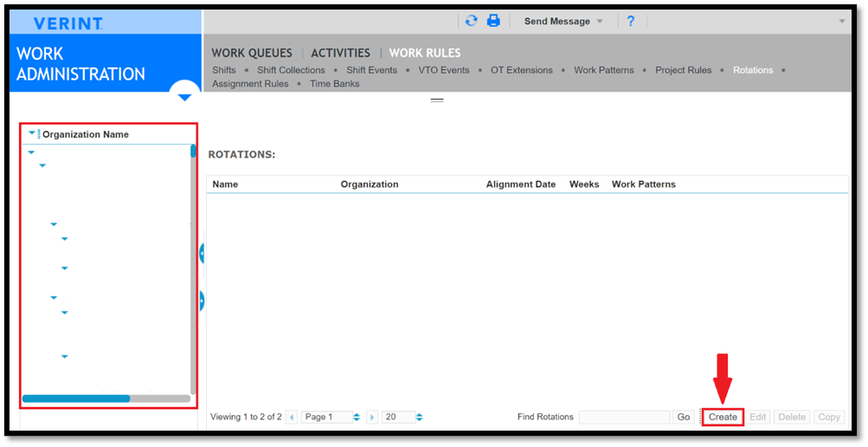Click the Find Rotations search field
868x447 pixels.
[625, 417]
